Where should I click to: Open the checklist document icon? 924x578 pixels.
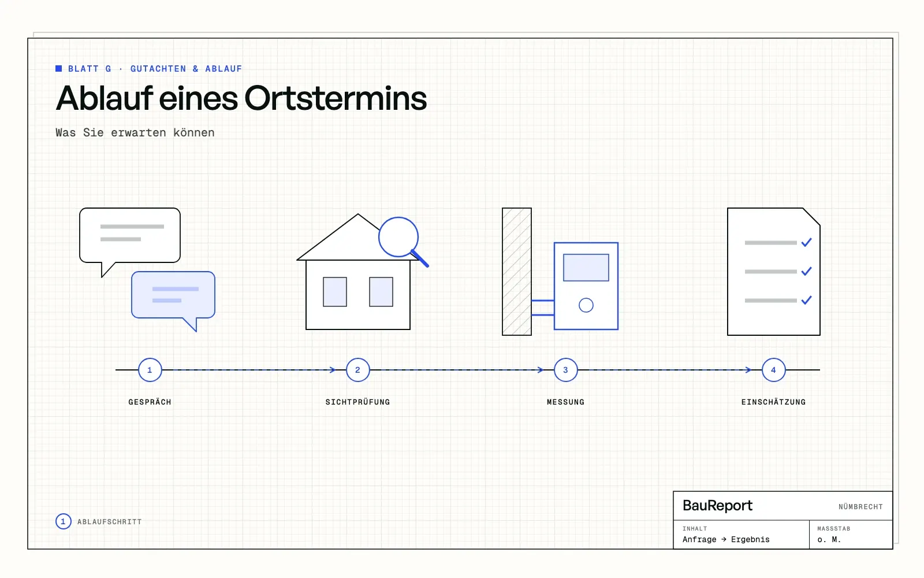point(774,272)
